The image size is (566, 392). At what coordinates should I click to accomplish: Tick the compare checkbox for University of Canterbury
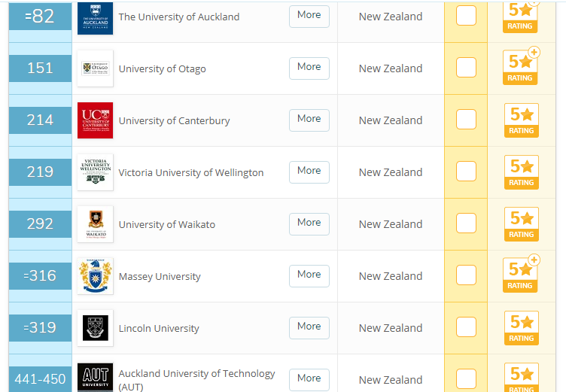click(466, 120)
